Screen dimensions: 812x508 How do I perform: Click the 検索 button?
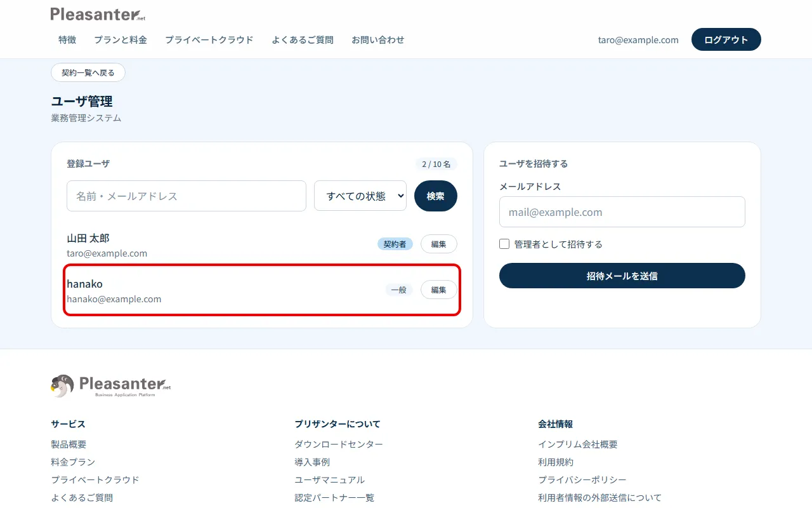(436, 196)
